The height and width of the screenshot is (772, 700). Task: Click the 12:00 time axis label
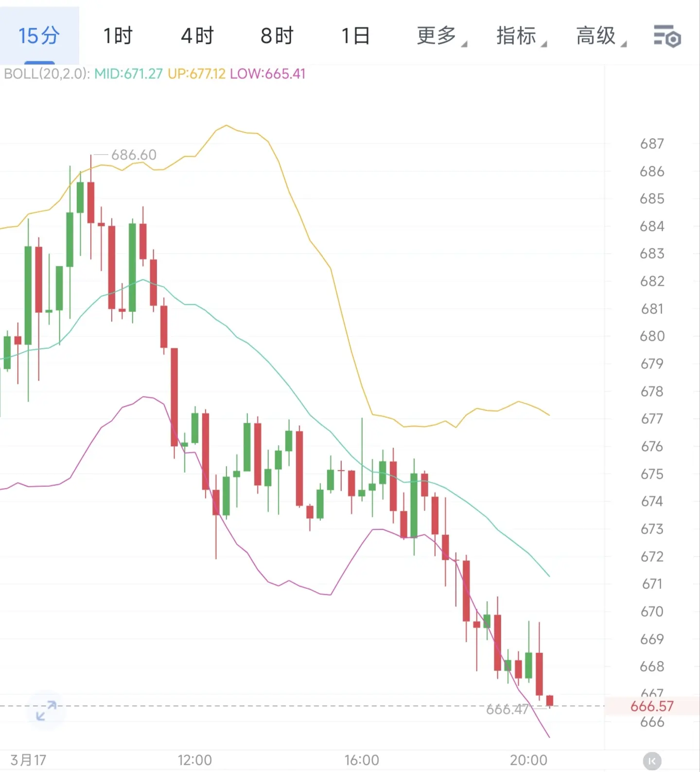pos(194,760)
